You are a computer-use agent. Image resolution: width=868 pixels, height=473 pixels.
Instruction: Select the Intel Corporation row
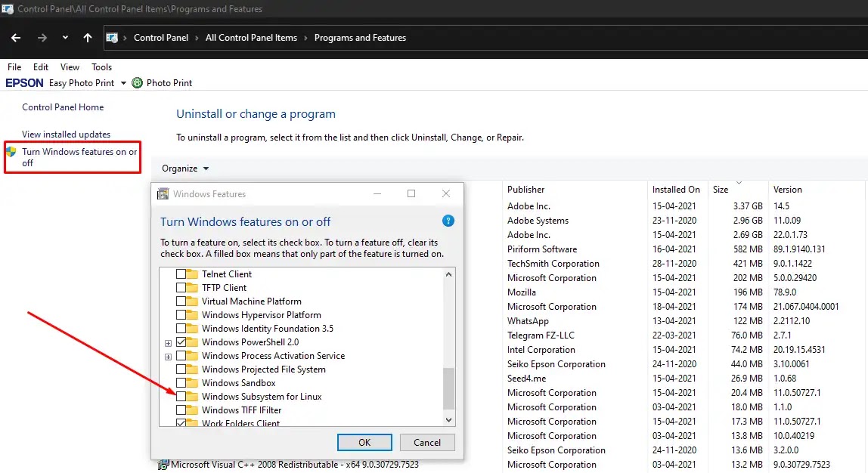click(541, 350)
